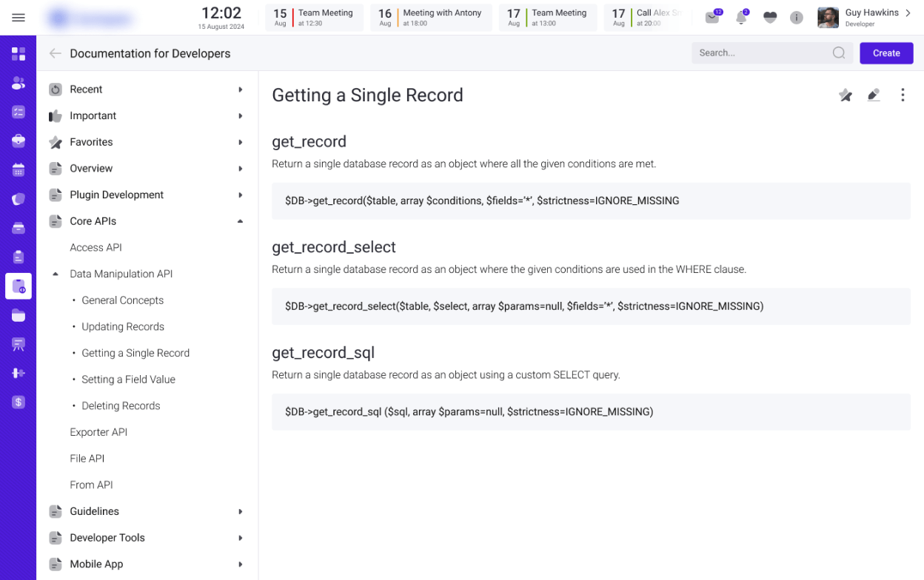Viewport: 924px width, 580px height.
Task: Open the Updating Records page
Action: click(x=123, y=326)
